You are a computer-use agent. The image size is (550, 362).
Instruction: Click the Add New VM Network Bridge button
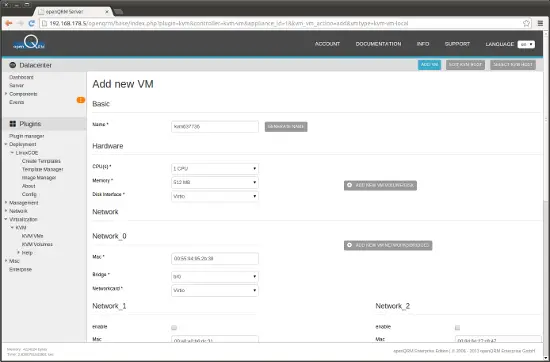coord(388,245)
